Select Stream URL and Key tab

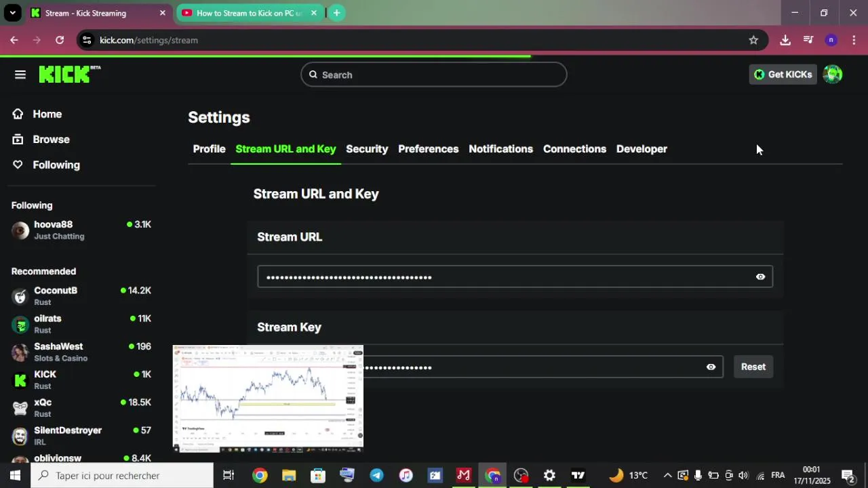(285, 149)
